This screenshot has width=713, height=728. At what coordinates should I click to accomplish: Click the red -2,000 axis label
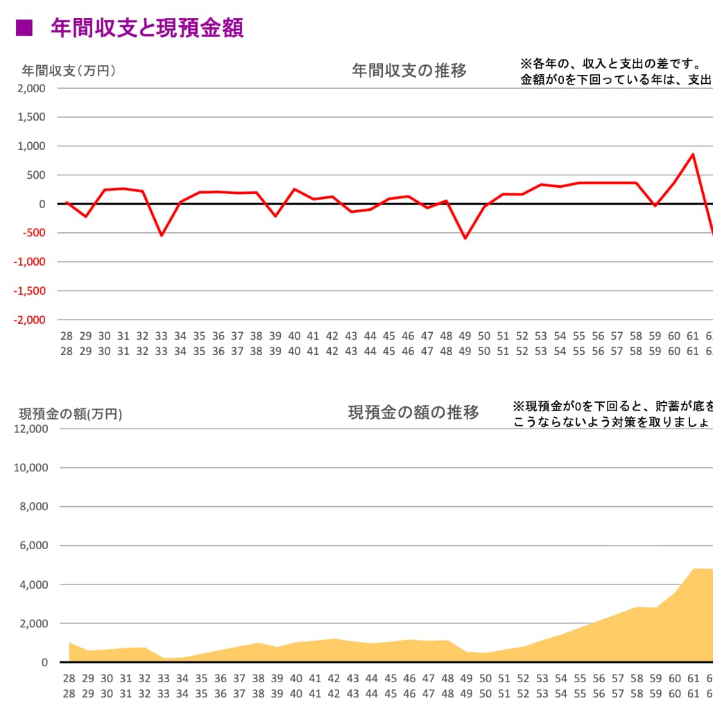[30, 320]
